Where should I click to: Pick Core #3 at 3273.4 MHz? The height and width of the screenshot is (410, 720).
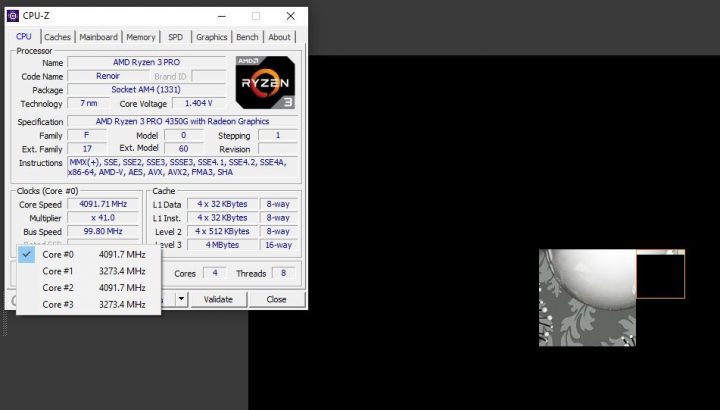(x=88, y=304)
